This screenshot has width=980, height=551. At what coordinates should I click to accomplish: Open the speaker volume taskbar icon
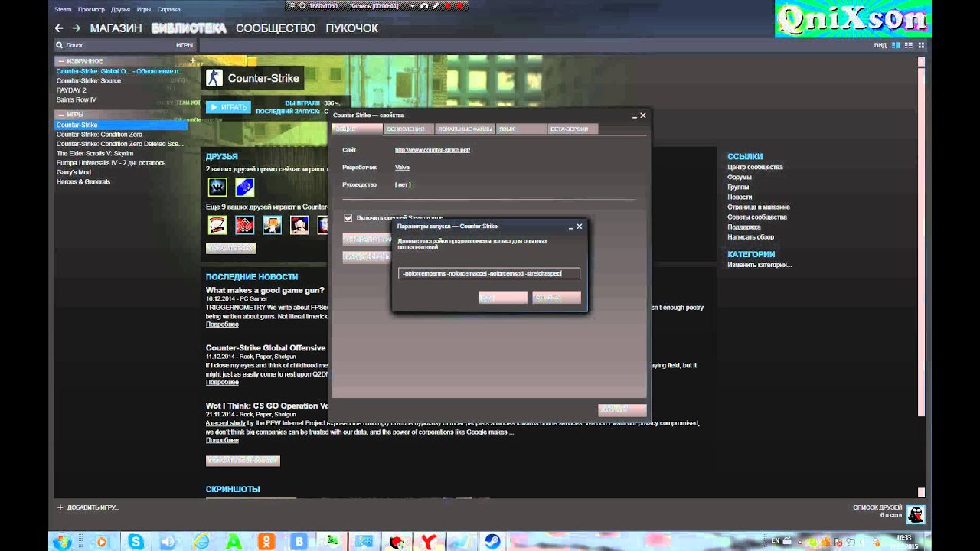[x=168, y=542]
